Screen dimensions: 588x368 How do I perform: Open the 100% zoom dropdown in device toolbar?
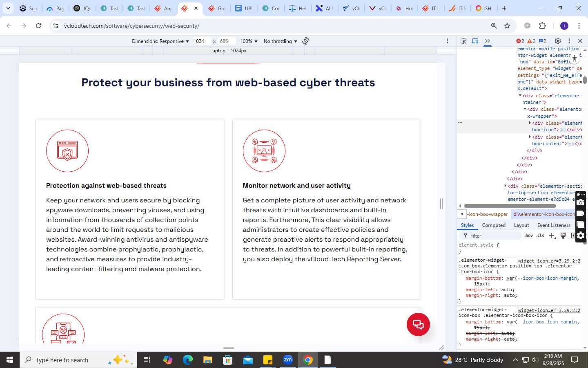click(249, 41)
